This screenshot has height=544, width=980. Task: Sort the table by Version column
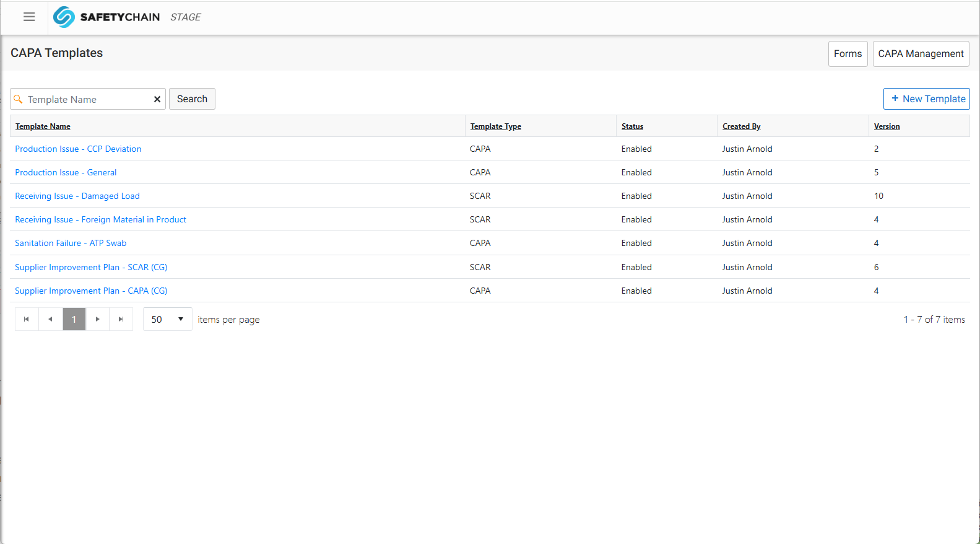(887, 126)
